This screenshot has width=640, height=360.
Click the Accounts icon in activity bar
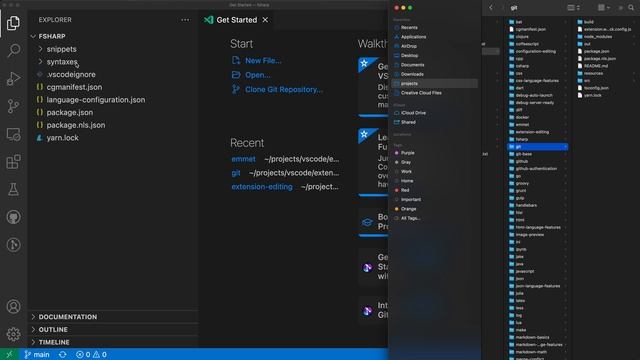tap(13, 307)
